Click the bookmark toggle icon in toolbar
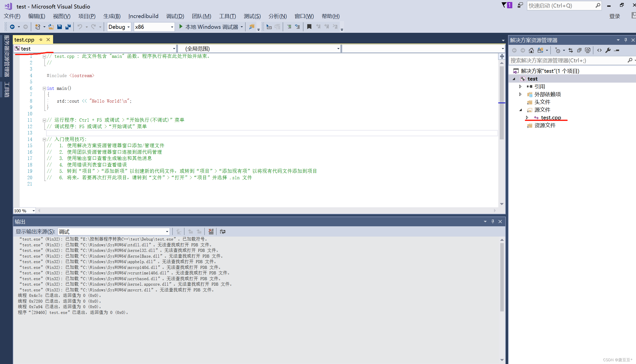The width and height of the screenshot is (636, 364). 309,27
